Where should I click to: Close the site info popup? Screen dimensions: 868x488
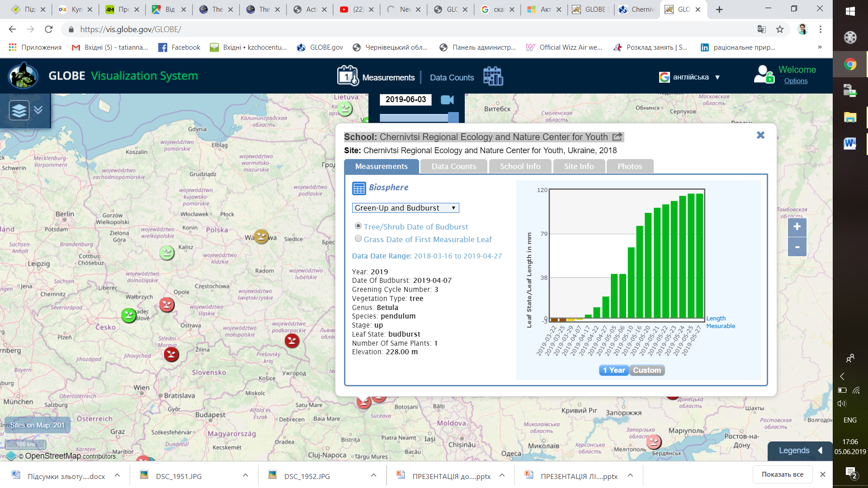click(x=760, y=135)
